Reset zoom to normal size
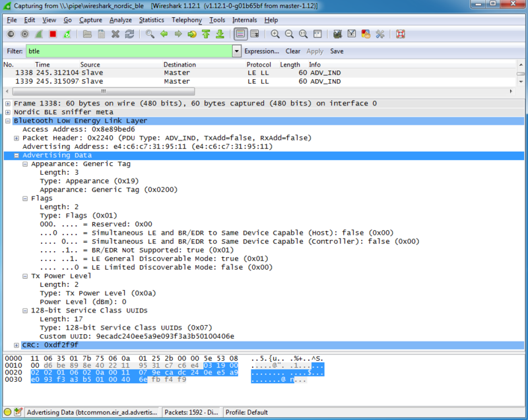 (x=304, y=34)
